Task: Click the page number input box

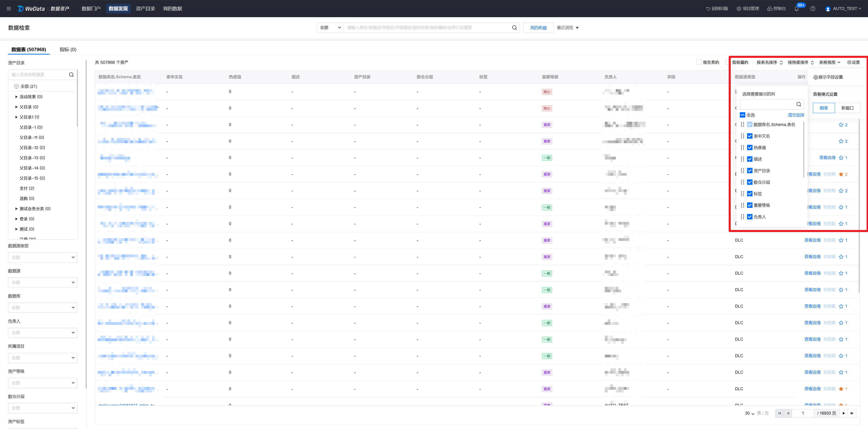Action: (x=803, y=413)
